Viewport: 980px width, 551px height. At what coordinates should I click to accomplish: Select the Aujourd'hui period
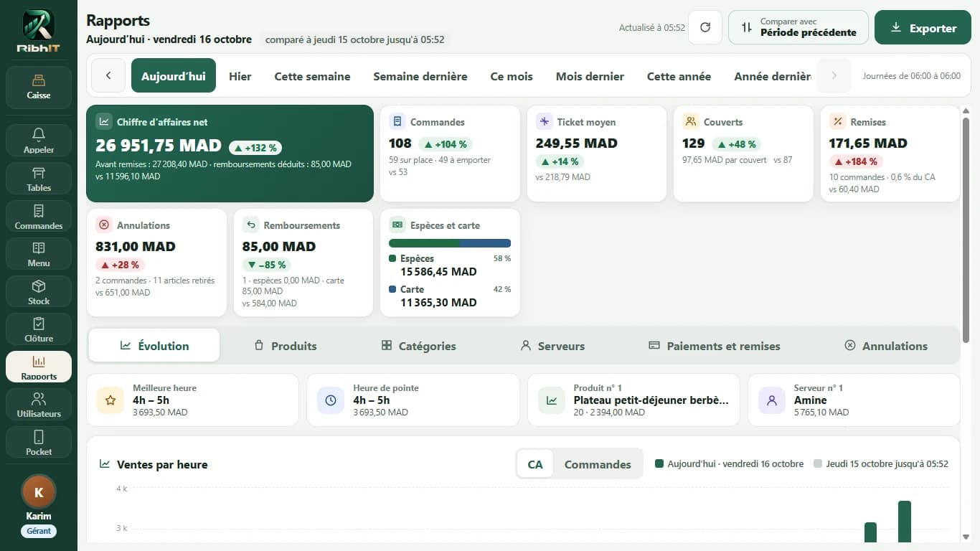[x=174, y=75]
